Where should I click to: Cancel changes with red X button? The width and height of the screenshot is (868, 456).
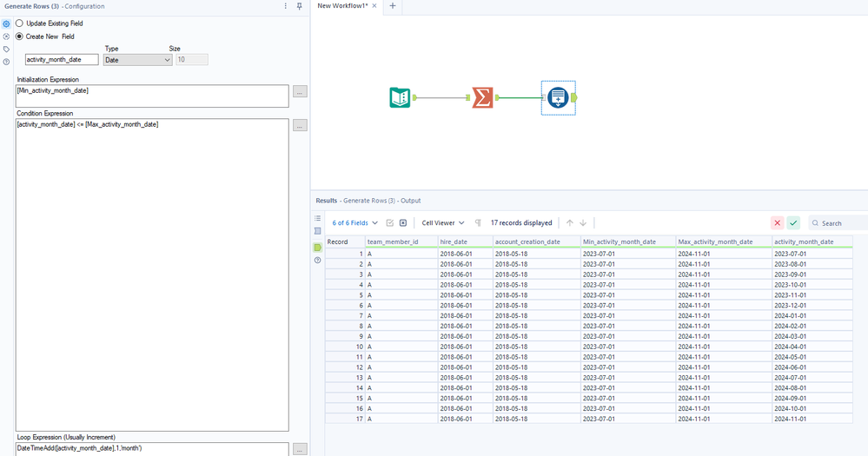pos(778,223)
